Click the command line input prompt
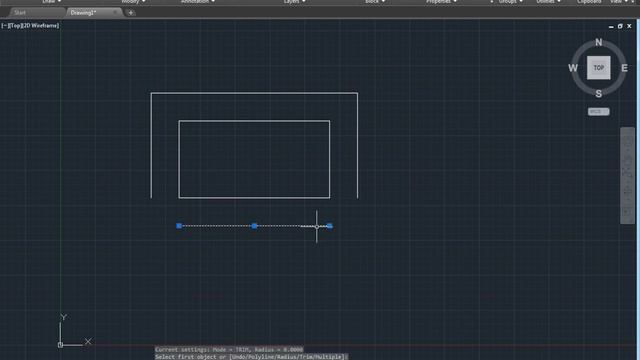This screenshot has height=360, width=640. [251, 357]
